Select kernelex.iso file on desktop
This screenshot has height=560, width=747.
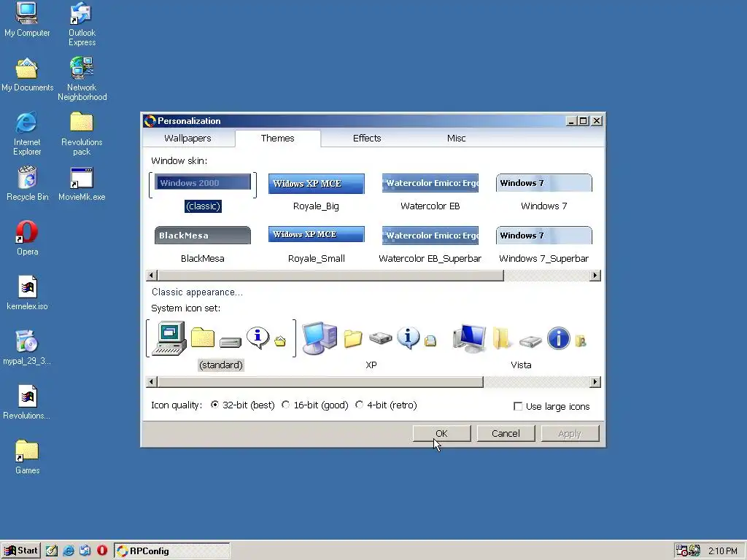point(27,293)
